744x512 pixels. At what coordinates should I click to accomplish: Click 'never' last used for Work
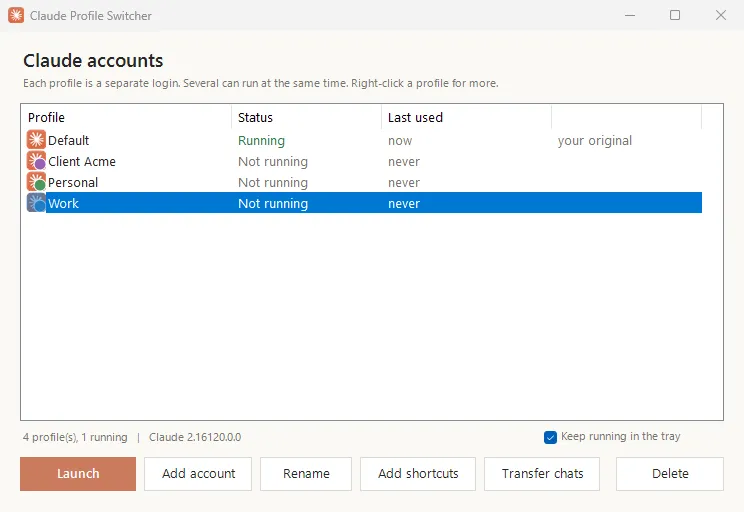pos(404,204)
